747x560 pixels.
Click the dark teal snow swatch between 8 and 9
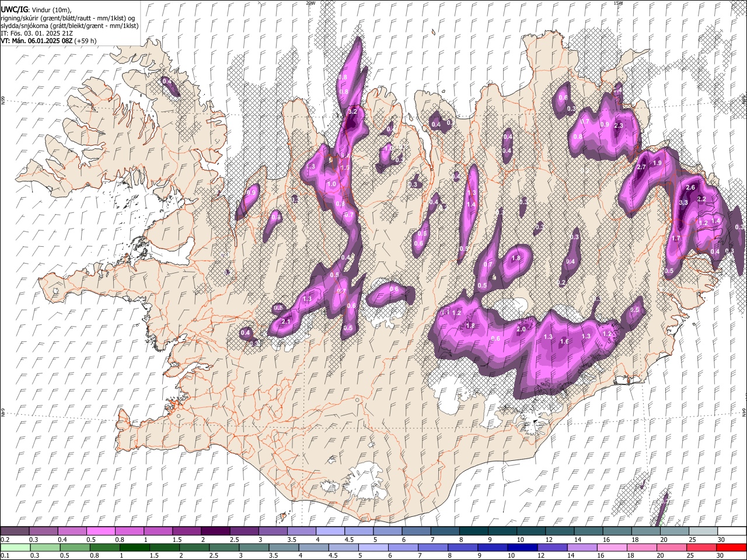[x=473, y=531]
